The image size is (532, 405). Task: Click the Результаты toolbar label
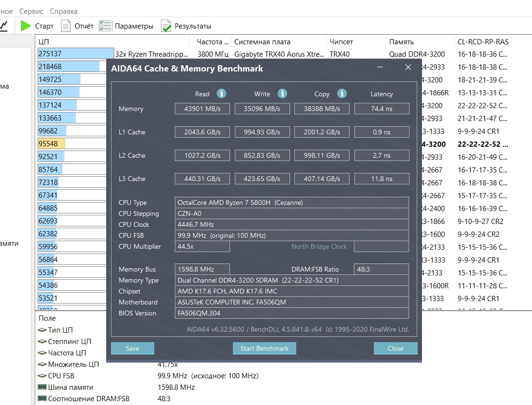coord(193,26)
